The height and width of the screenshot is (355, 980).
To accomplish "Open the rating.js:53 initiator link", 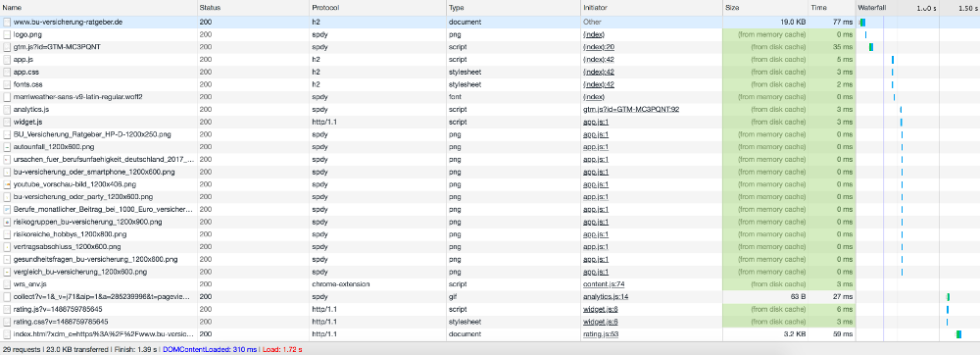I will point(601,334).
